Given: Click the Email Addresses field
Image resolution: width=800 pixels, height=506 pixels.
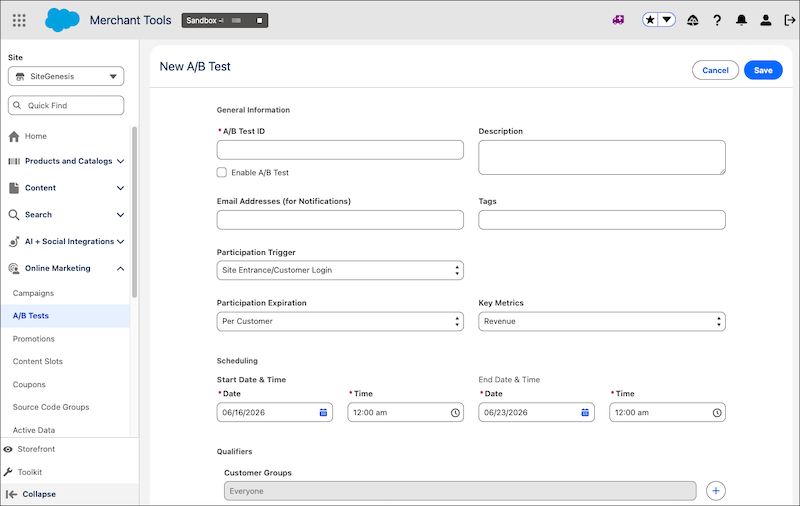Looking at the screenshot, I should [340, 220].
